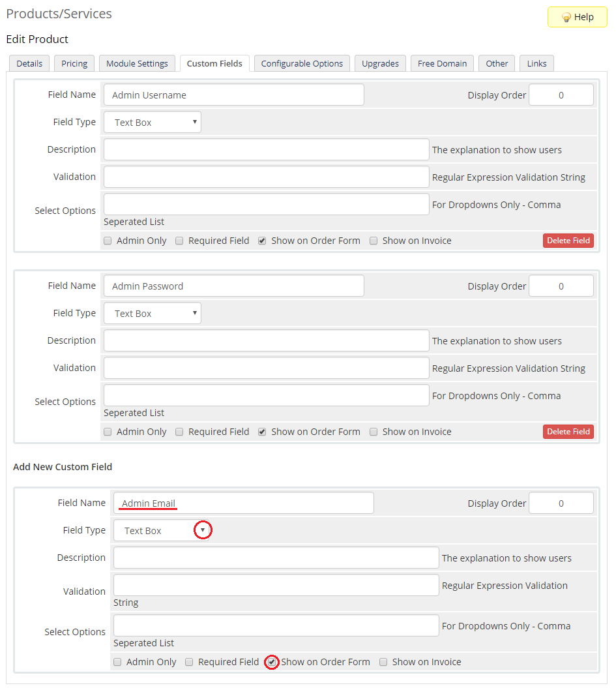Enable Show on Invoice for Admin Password
Image resolution: width=616 pixels, height=688 pixels.
(x=374, y=432)
